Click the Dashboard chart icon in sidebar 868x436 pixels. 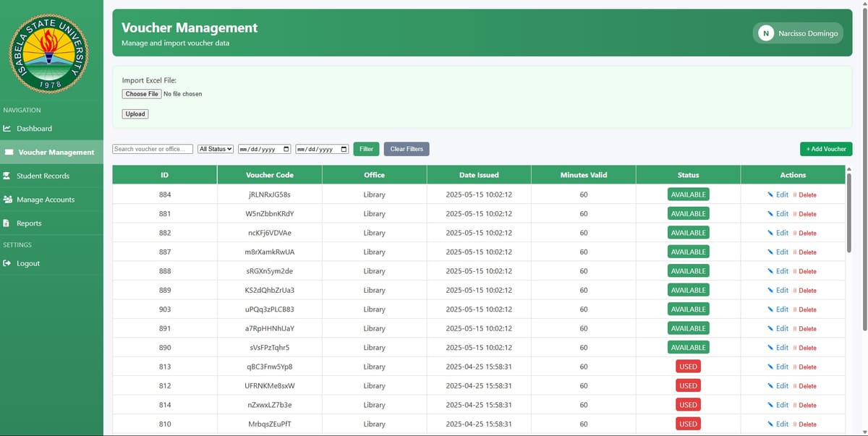(x=7, y=129)
